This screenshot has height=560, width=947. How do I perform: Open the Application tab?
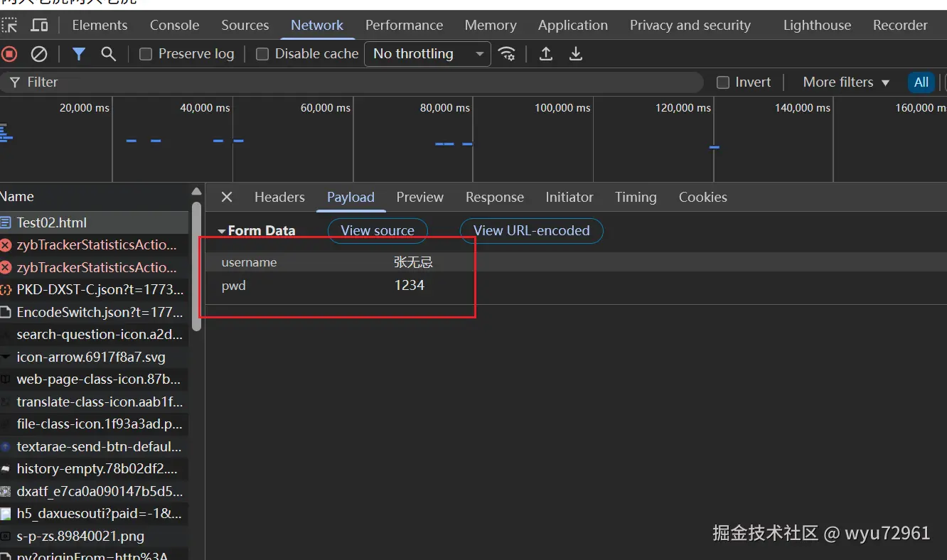pyautogui.click(x=573, y=26)
